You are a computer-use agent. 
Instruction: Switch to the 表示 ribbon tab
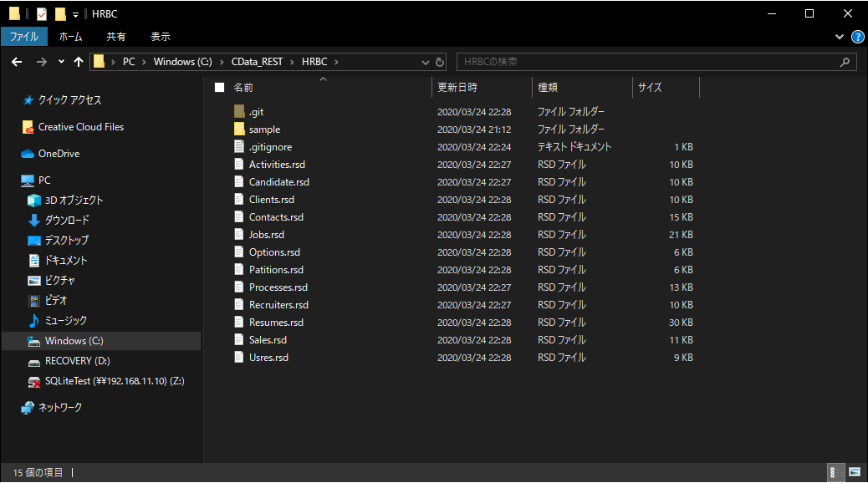click(160, 37)
